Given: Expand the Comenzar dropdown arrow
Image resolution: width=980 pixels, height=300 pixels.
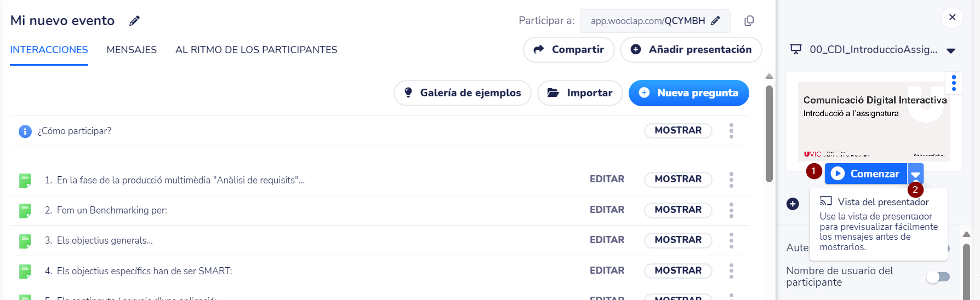Looking at the screenshot, I should pos(915,174).
